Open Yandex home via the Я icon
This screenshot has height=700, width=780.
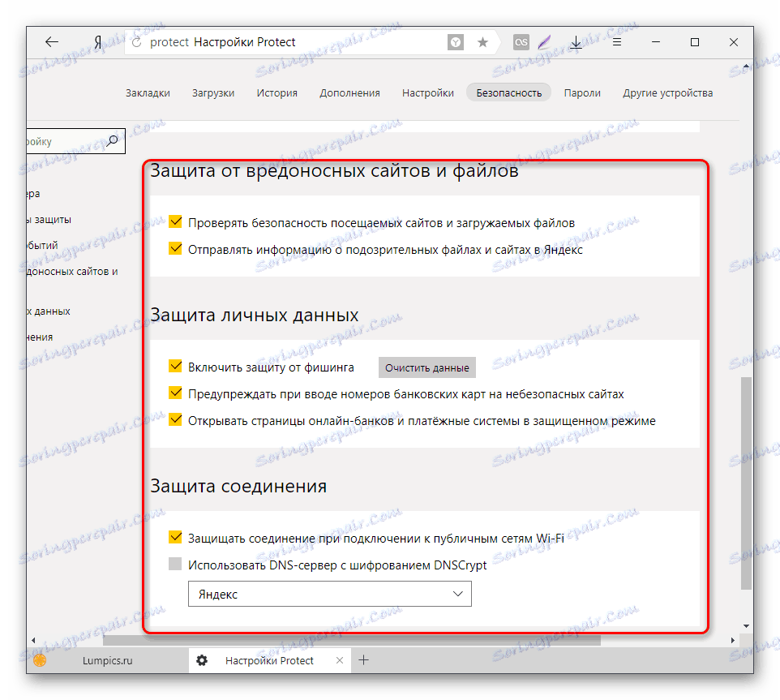pos(98,42)
